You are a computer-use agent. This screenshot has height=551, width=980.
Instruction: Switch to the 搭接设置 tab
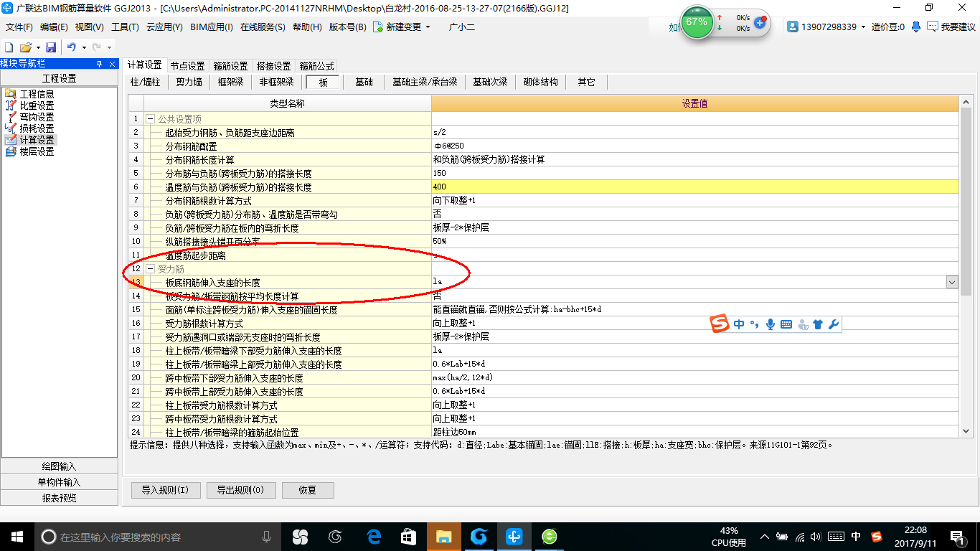pyautogui.click(x=273, y=66)
